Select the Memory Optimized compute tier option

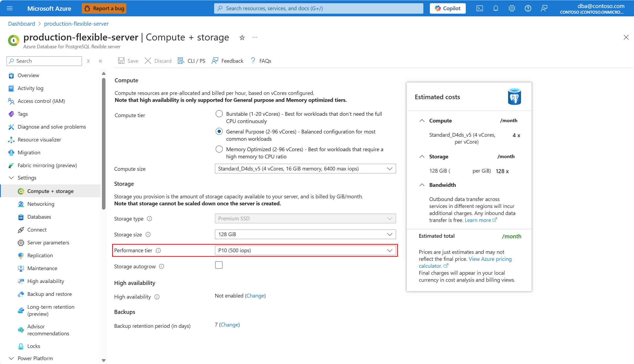(x=219, y=149)
